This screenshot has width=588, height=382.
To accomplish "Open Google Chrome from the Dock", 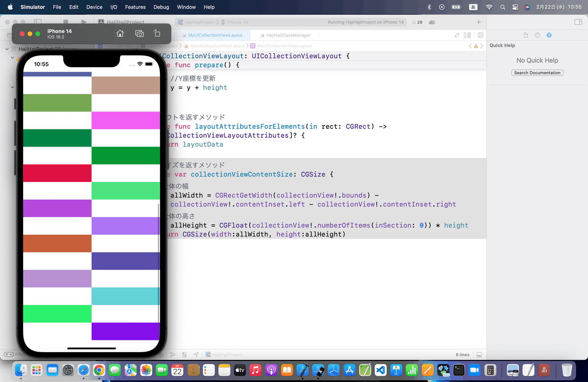I will coord(99,370).
